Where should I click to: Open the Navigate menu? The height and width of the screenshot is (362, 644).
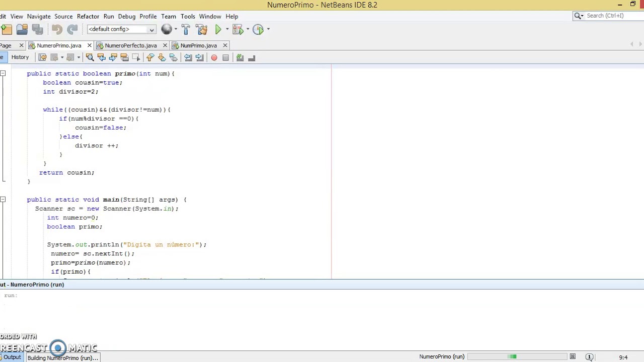point(39,16)
